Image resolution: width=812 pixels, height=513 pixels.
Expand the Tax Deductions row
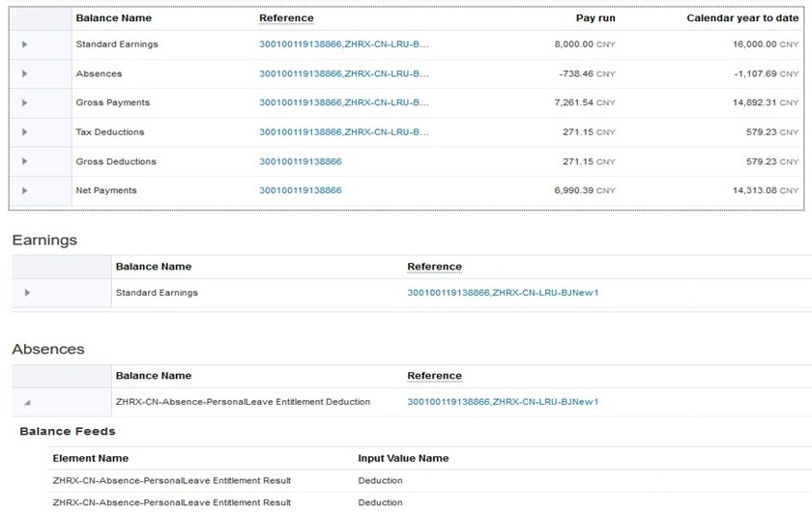(x=25, y=132)
